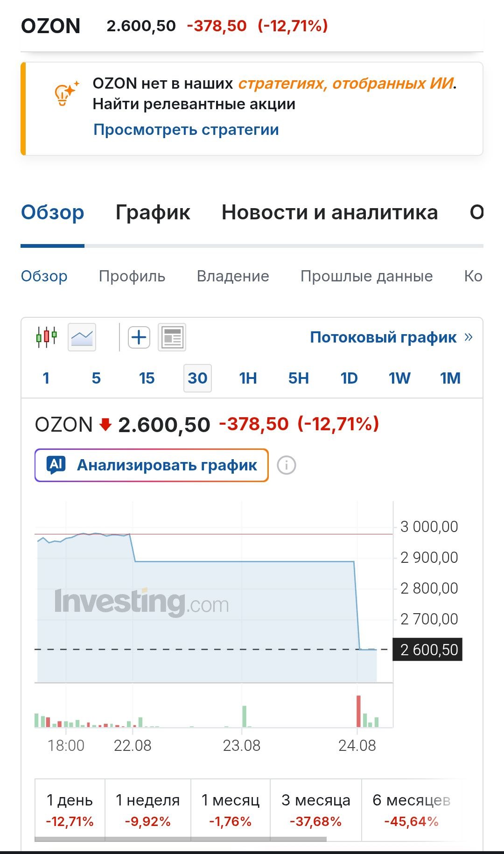This screenshot has width=504, height=854.
Task: Select the area chart type icon
Action: (82, 337)
